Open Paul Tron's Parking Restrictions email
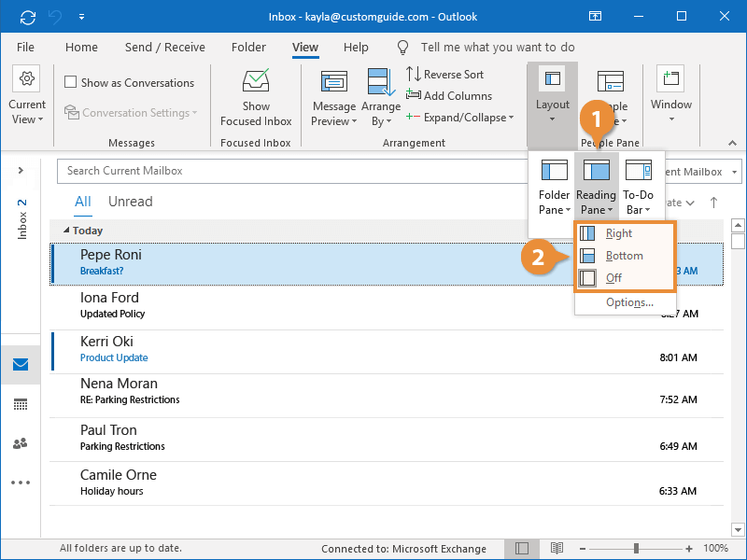The image size is (747, 560). pyautogui.click(x=387, y=439)
